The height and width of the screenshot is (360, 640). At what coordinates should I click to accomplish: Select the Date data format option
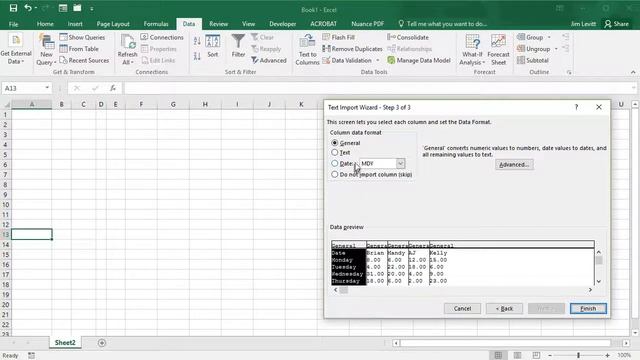(342, 163)
